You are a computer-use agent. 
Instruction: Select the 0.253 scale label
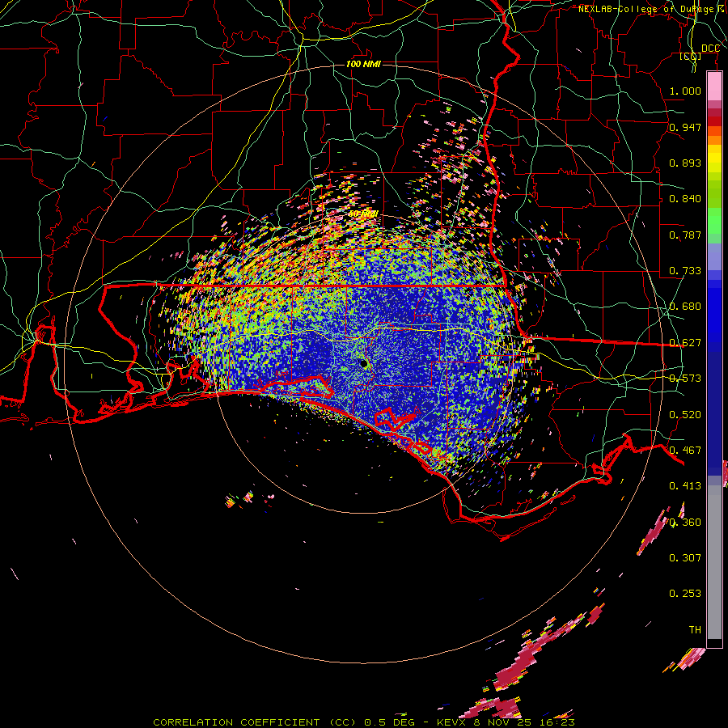click(x=685, y=594)
